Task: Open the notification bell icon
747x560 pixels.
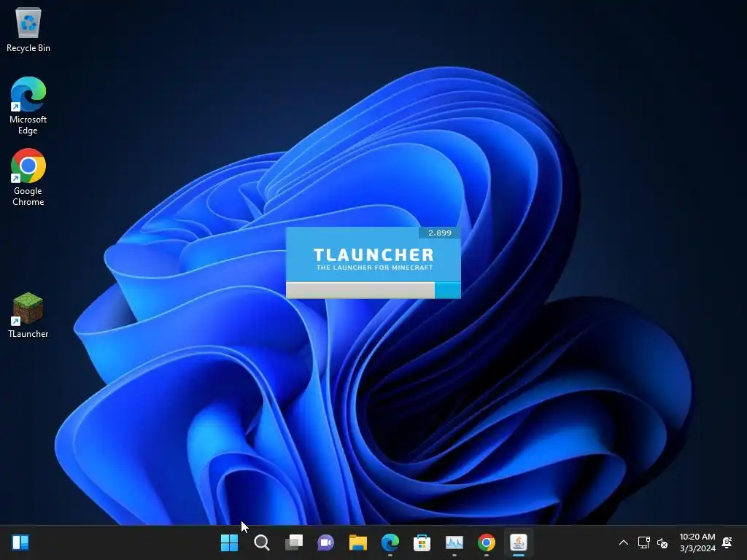Action: point(727,542)
